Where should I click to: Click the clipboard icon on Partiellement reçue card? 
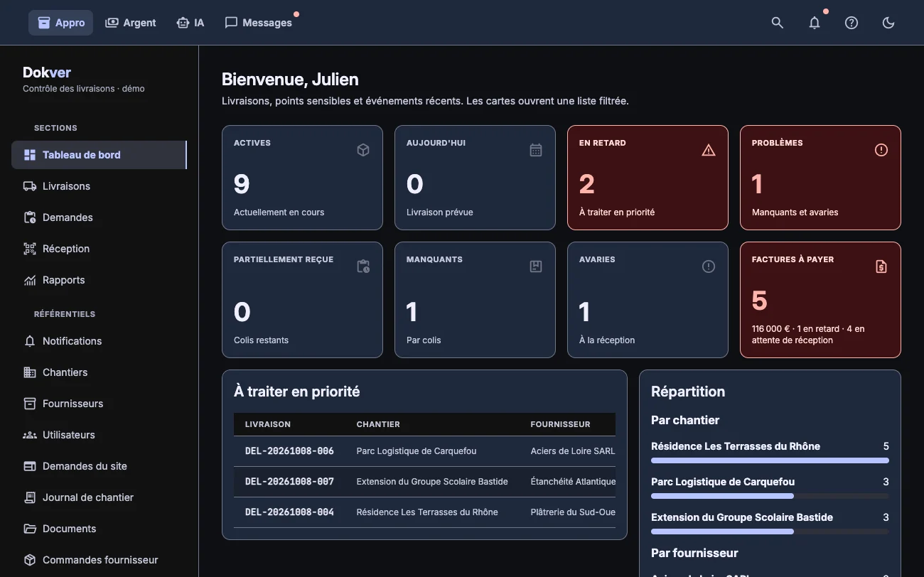(363, 266)
